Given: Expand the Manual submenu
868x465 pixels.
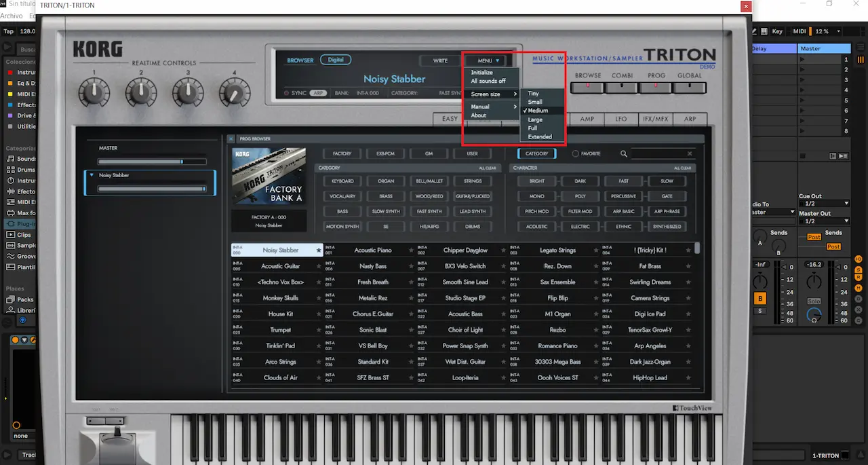Looking at the screenshot, I should coord(493,107).
